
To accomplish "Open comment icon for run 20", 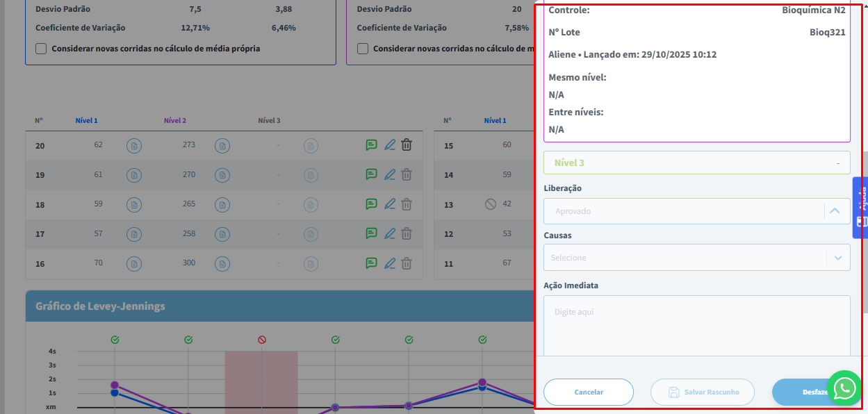I will (371, 145).
